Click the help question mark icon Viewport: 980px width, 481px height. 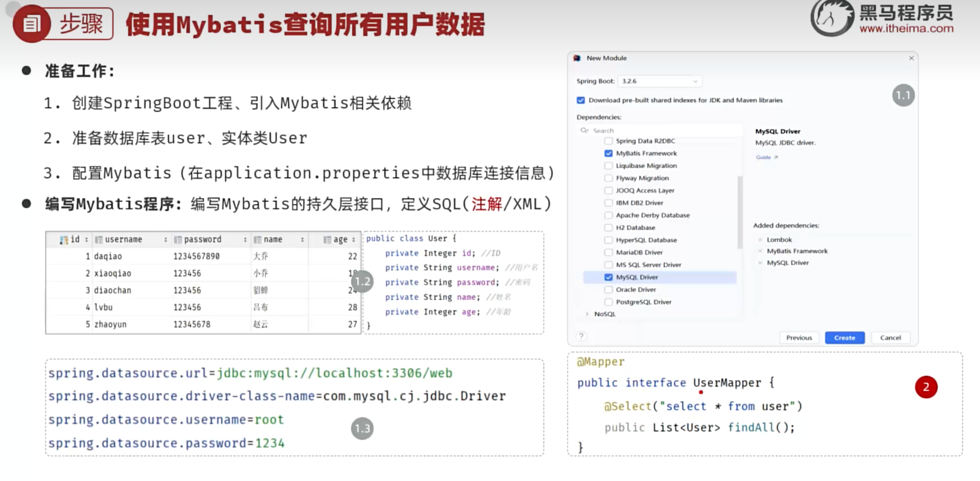click(581, 337)
